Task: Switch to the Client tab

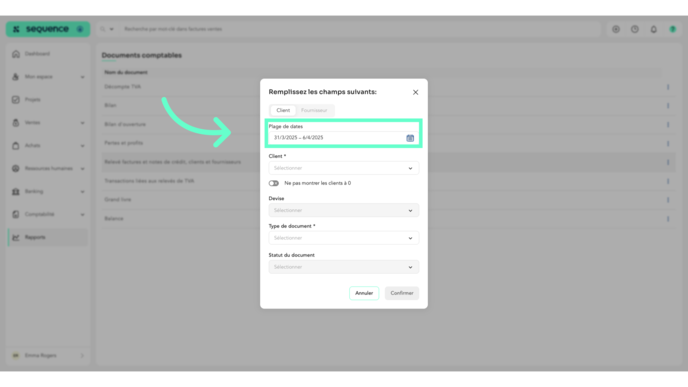Action: 283,110
